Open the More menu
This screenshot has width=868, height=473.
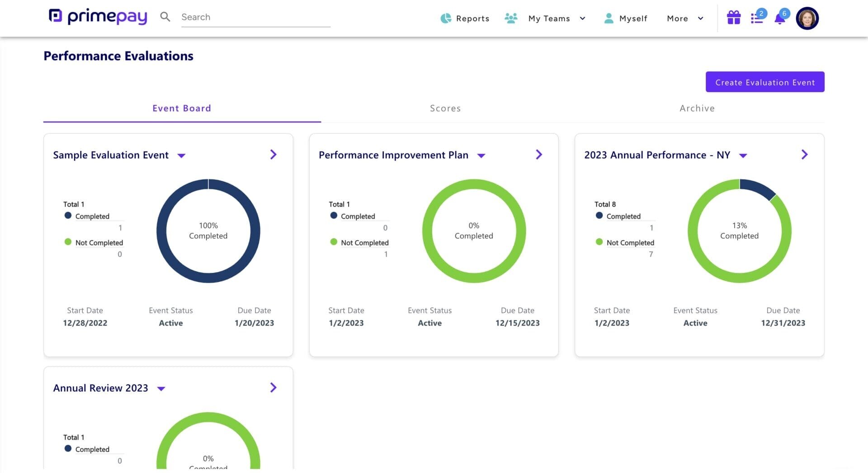tap(685, 19)
